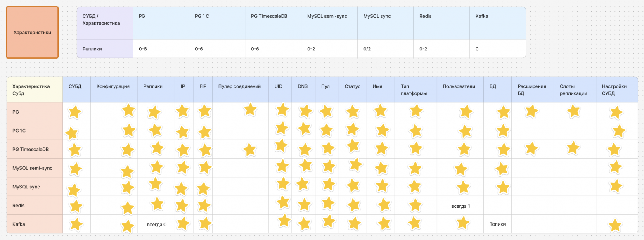The width and height of the screenshot is (644, 240).
Task: Click the Характеристика Субд corner cell
Action: [x=35, y=90]
